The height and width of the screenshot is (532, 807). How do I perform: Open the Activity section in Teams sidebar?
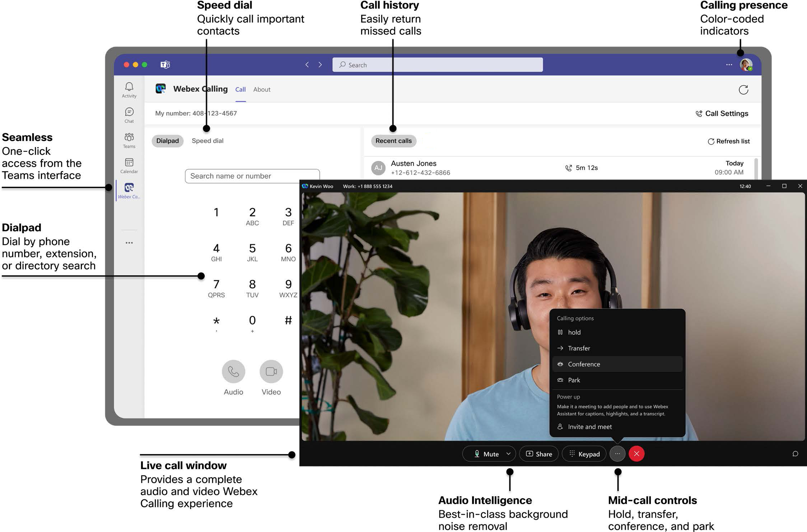pyautogui.click(x=129, y=90)
